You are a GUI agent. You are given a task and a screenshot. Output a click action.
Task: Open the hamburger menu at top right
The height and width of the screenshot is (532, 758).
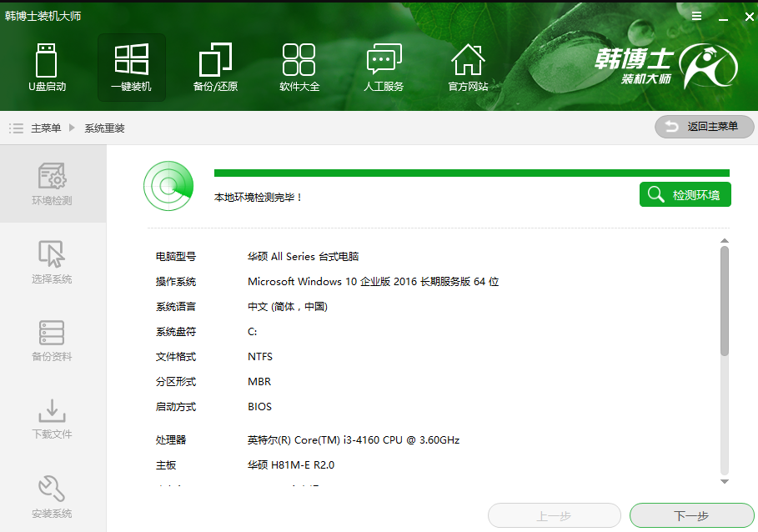click(x=697, y=15)
